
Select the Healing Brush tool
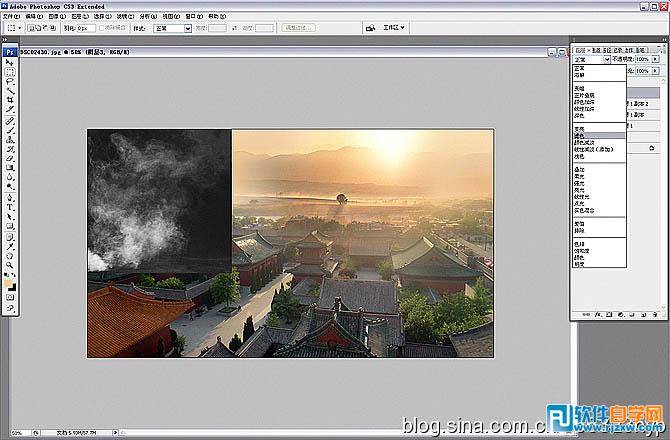[x=10, y=121]
